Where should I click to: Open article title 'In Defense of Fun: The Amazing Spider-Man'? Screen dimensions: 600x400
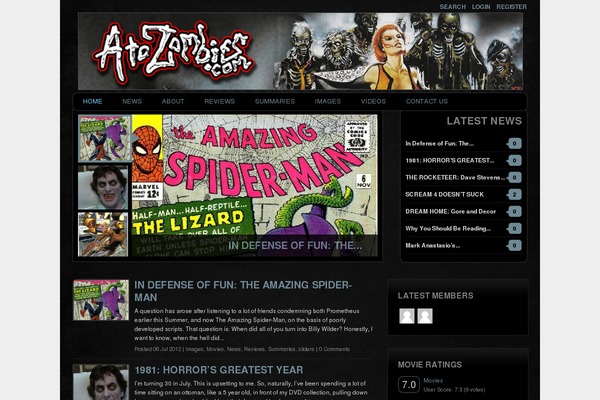pyautogui.click(x=243, y=291)
